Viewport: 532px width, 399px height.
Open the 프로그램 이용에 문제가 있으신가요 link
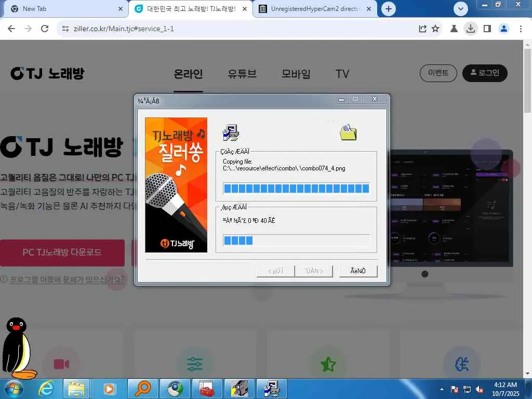67,280
